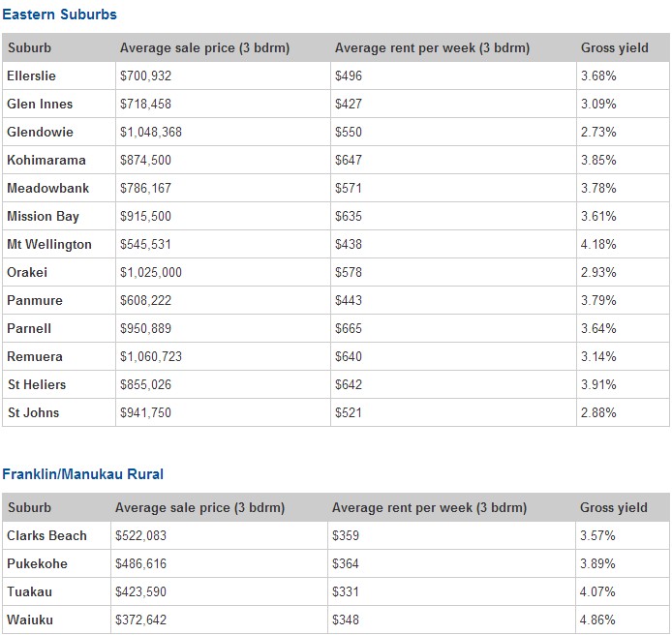Select the Mission Bay suburb name

pos(43,216)
